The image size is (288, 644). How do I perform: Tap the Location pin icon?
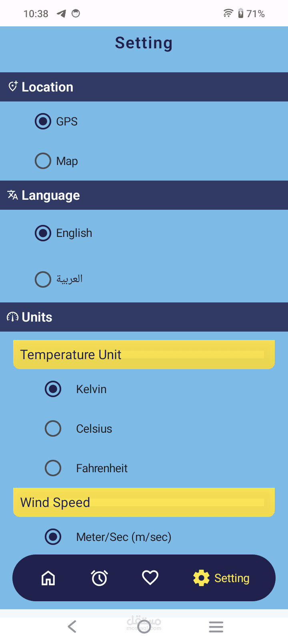coord(13,87)
